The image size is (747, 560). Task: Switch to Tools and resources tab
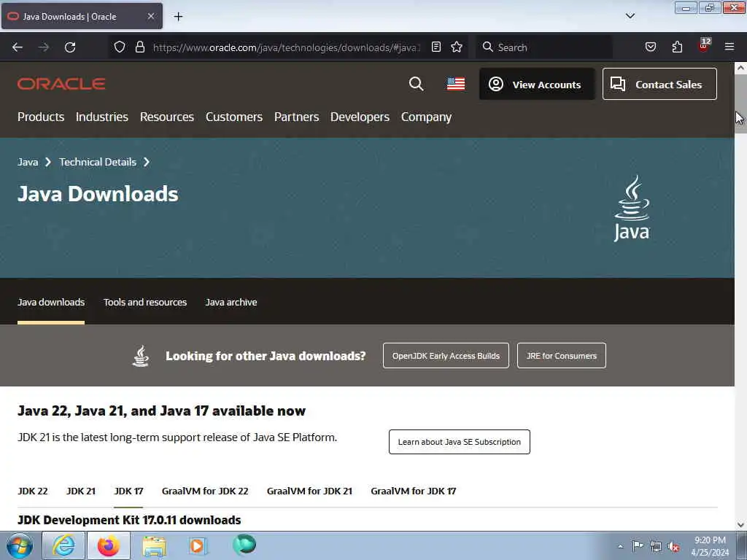pos(145,302)
